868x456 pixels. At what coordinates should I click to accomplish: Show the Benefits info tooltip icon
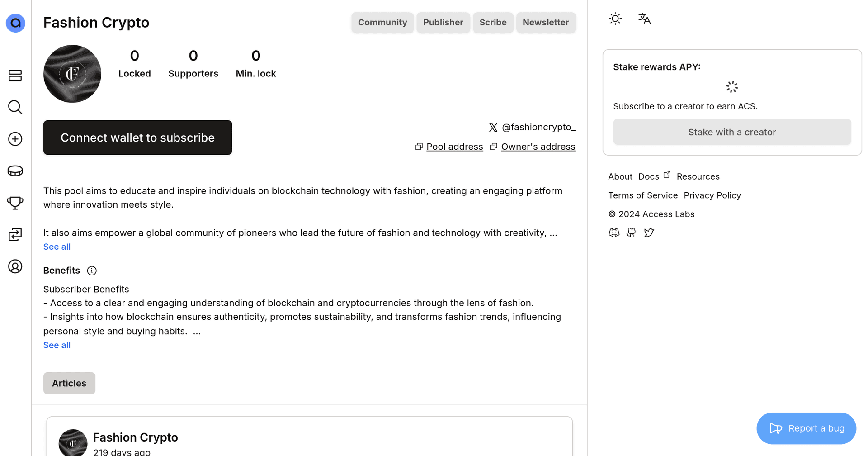pyautogui.click(x=92, y=271)
